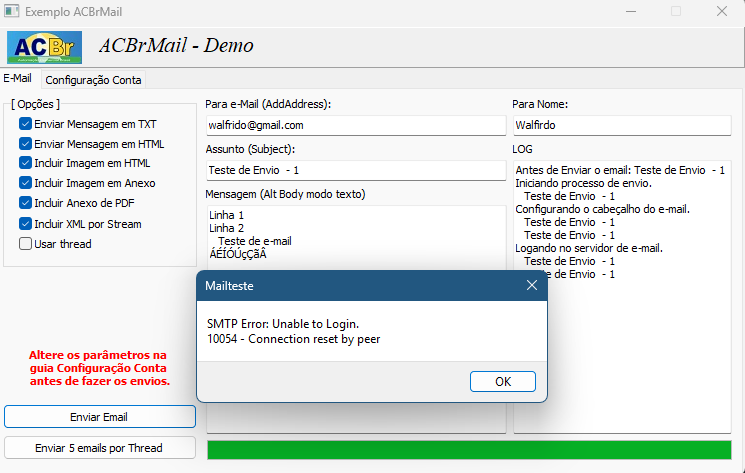Uncheck Incluir Imagem em Anexo

(x=25, y=182)
